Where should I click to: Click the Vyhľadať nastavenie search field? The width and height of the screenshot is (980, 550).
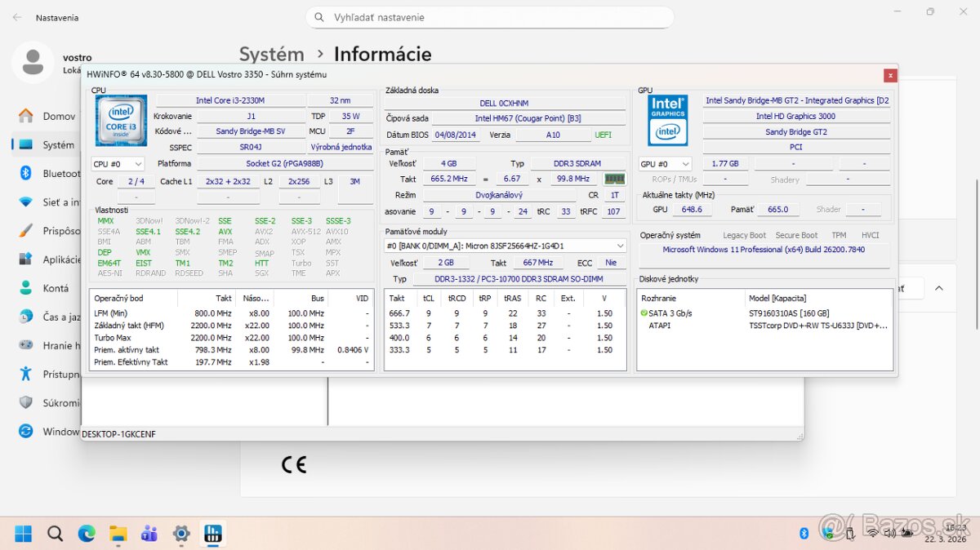coord(490,17)
